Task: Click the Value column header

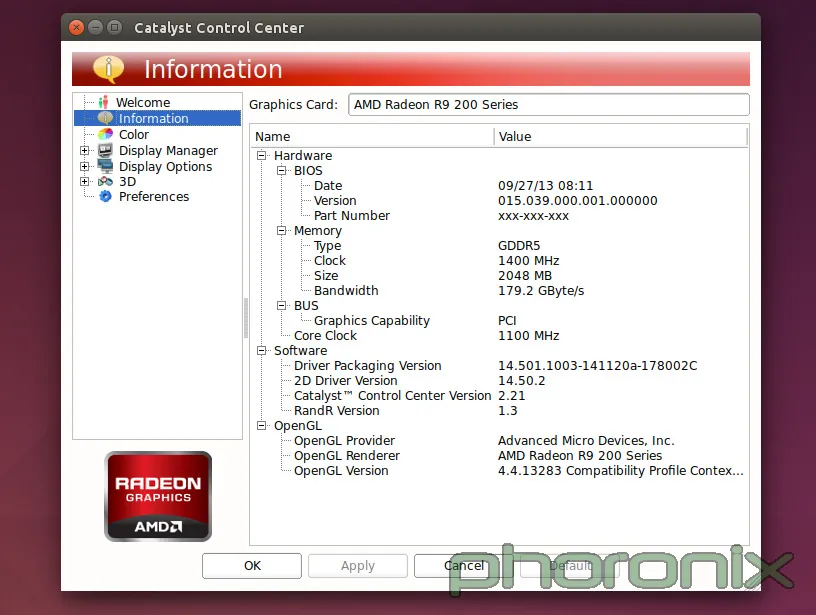Action: pos(620,137)
